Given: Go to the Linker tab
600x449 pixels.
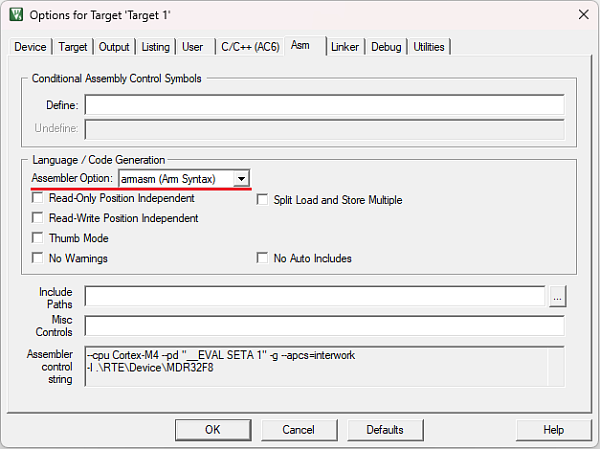Looking at the screenshot, I should pyautogui.click(x=345, y=47).
